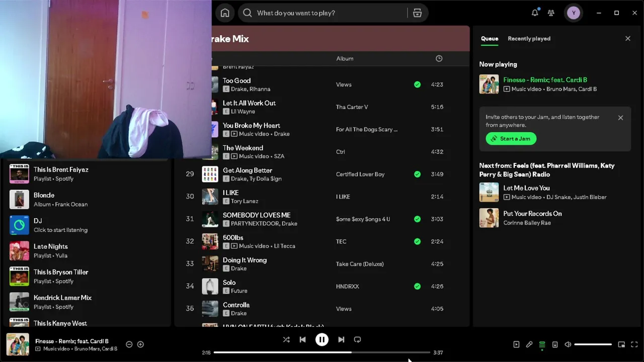Start a Jam session
This screenshot has height=362, width=644.
tap(511, 138)
